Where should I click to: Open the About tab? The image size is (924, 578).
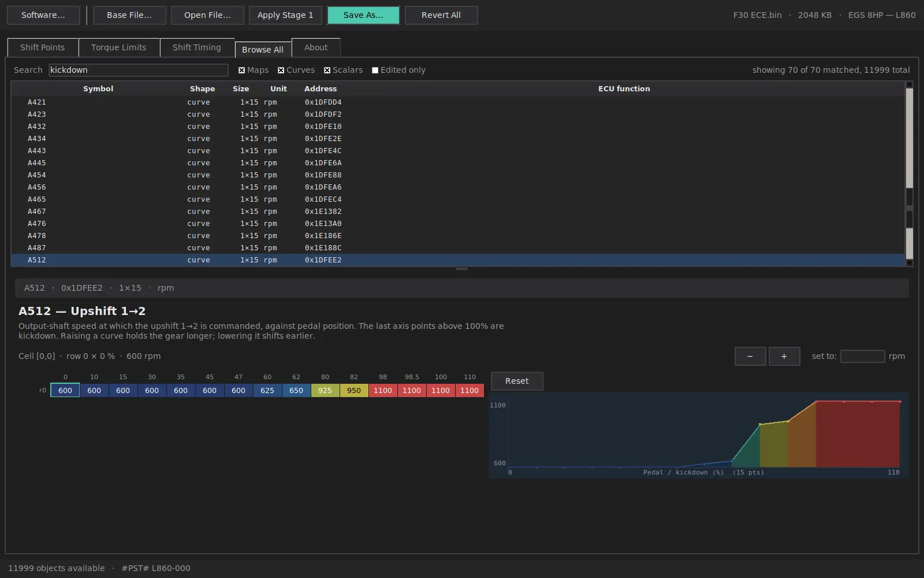pos(316,47)
